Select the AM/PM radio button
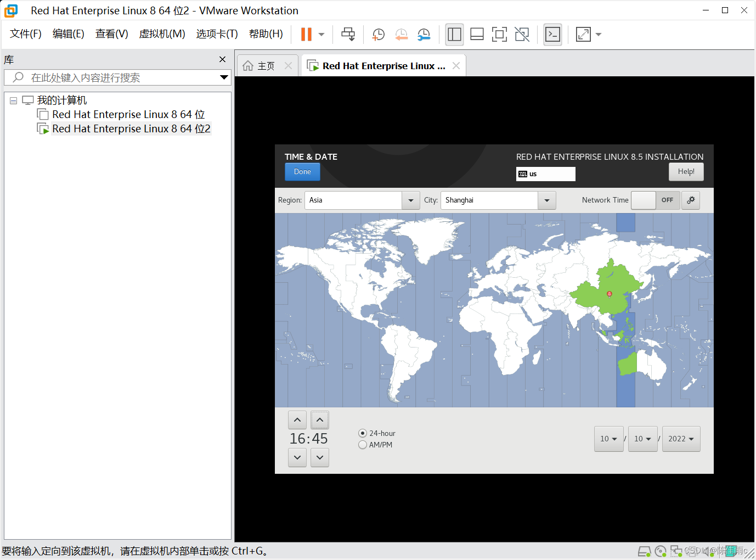The image size is (756, 560). pyautogui.click(x=363, y=445)
